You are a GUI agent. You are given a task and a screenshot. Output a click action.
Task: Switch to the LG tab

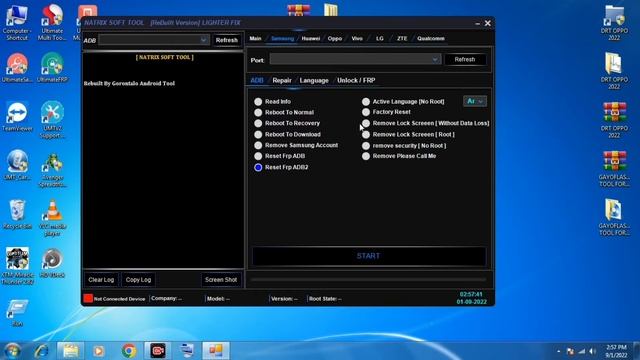(x=380, y=38)
